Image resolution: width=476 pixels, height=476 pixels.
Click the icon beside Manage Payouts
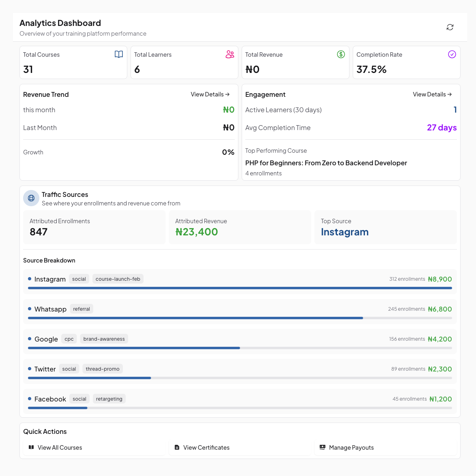[322, 447]
